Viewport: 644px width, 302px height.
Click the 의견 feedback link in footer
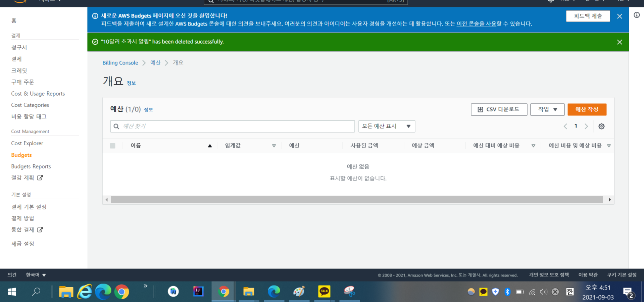12,275
